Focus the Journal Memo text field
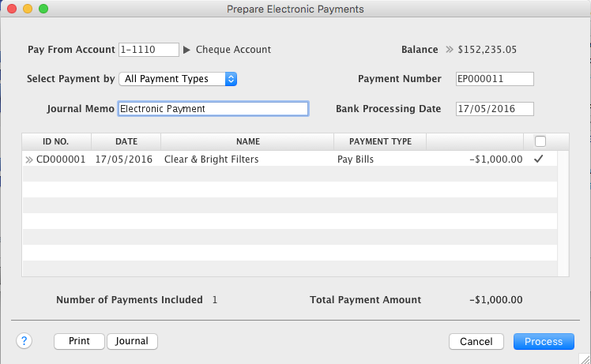The height and width of the screenshot is (364, 591). (x=213, y=109)
